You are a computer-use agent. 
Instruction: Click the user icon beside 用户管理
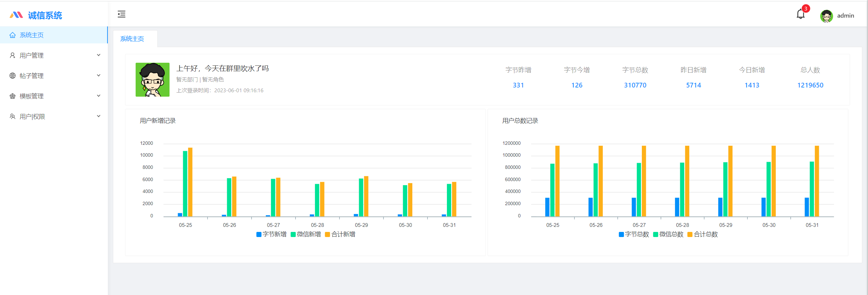(x=13, y=56)
